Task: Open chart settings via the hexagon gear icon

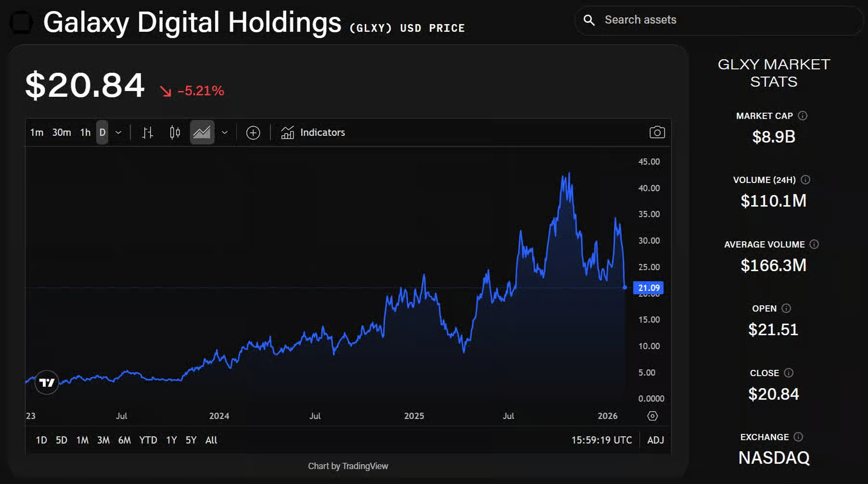Action: [653, 416]
